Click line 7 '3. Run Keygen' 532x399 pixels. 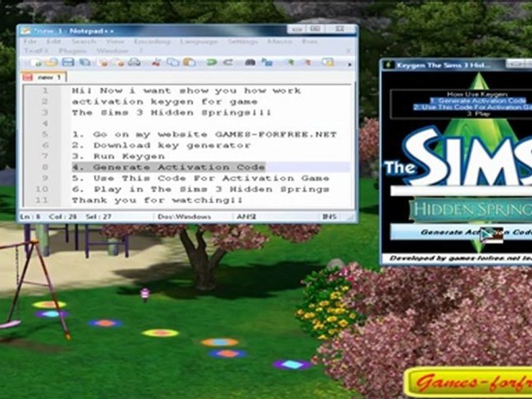[118, 156]
